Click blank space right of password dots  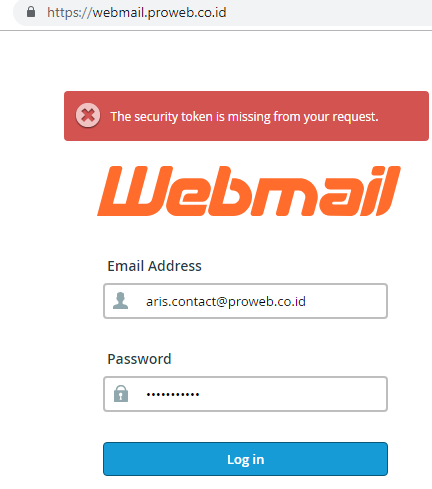click(x=293, y=394)
